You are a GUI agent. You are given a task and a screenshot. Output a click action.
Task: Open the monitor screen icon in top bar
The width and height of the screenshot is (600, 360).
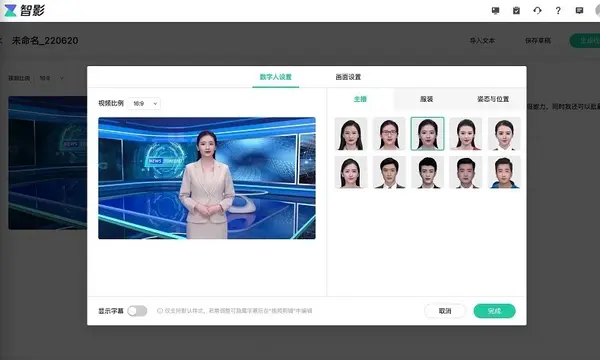[495, 11]
